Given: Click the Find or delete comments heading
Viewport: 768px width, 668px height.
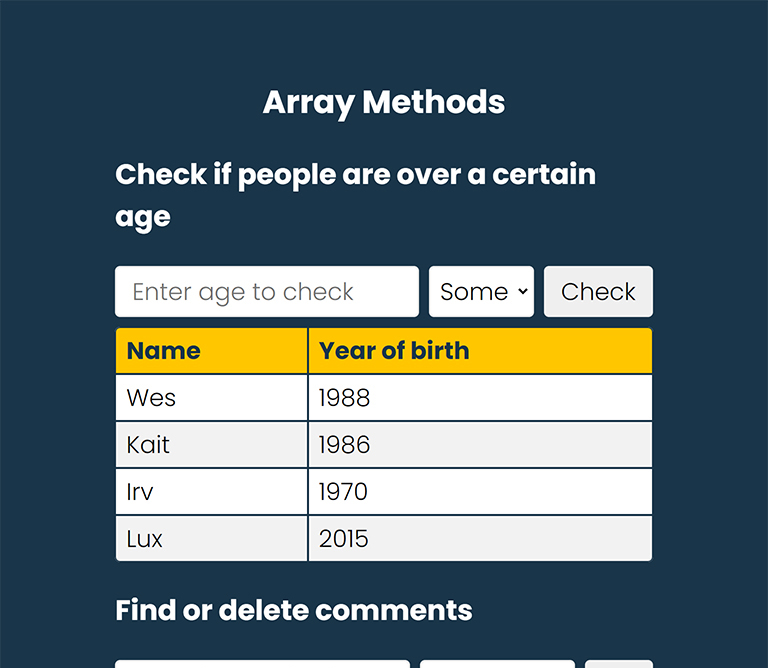Looking at the screenshot, I should click(294, 610).
